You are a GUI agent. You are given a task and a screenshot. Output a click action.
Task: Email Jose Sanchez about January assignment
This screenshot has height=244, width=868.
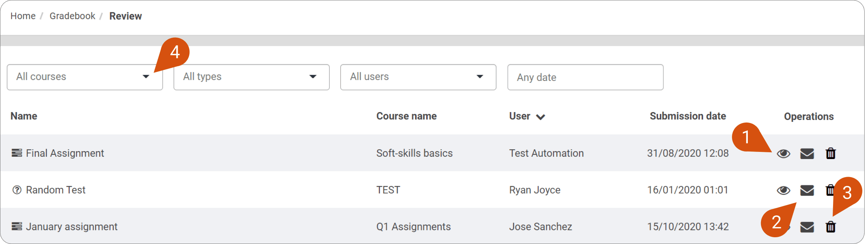pos(807,227)
